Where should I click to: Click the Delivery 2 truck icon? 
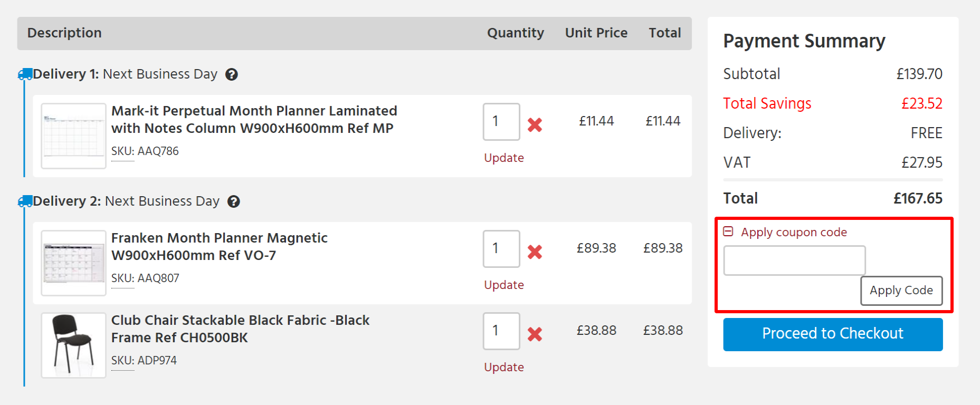tap(25, 201)
